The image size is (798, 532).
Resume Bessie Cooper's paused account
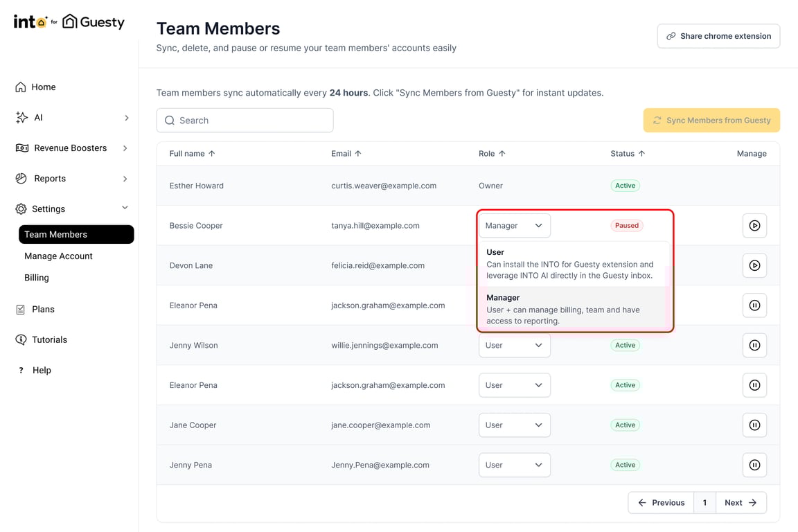[754, 226]
